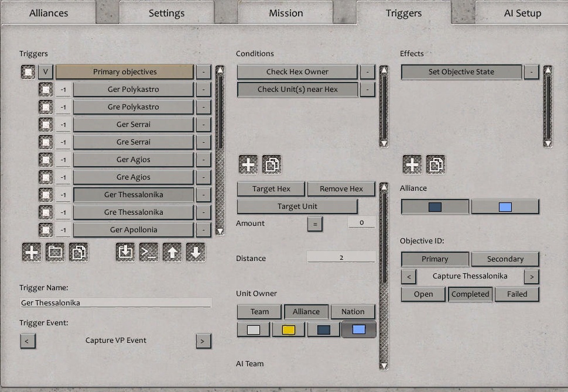Viewport: 568px width, 392px height.
Task: Go to next Objective ID
Action: tap(532, 277)
